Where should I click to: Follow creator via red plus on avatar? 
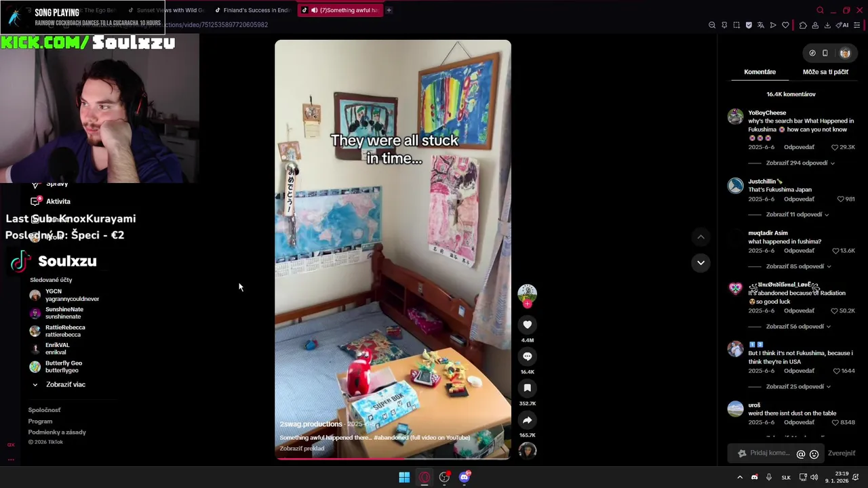point(527,304)
